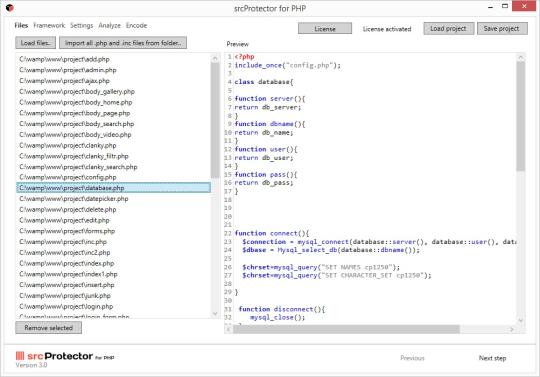540x377 pixels.
Task: Select index.php in the file list
Action: (x=113, y=263)
